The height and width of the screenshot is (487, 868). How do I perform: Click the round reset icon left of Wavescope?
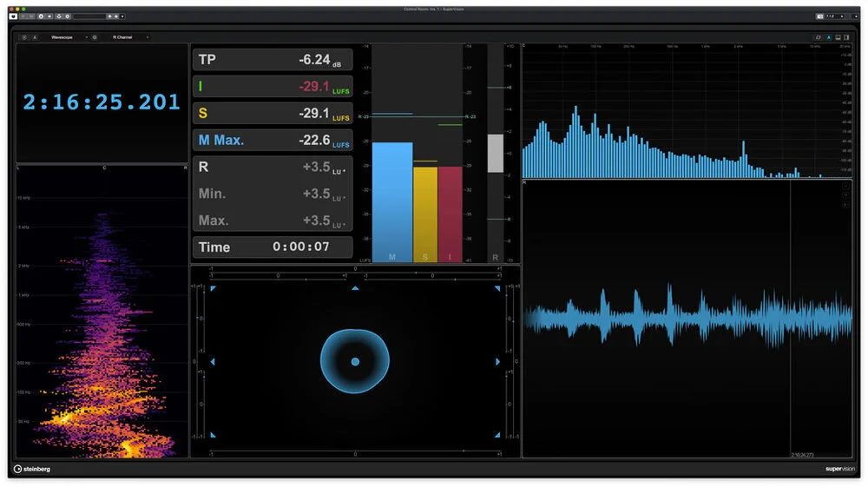point(24,37)
